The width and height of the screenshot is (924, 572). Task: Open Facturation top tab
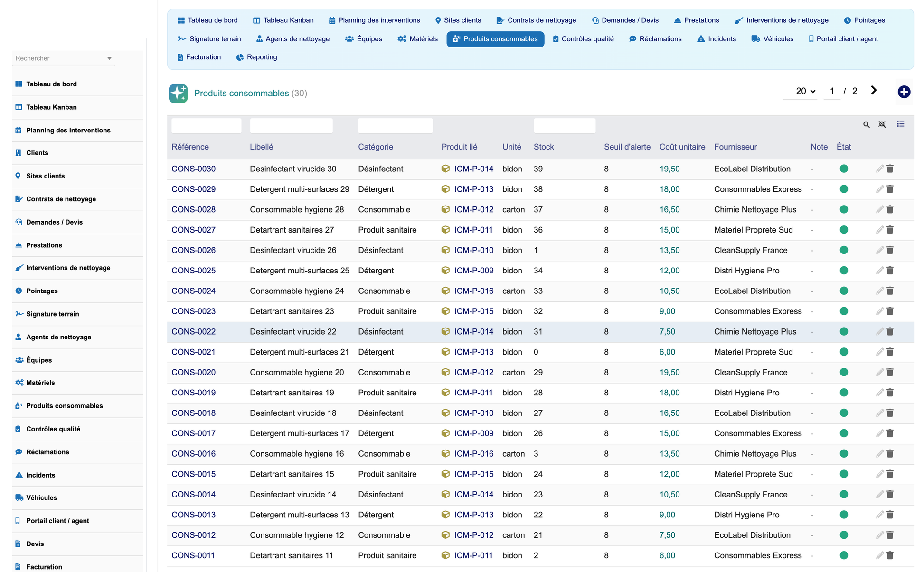click(x=198, y=57)
